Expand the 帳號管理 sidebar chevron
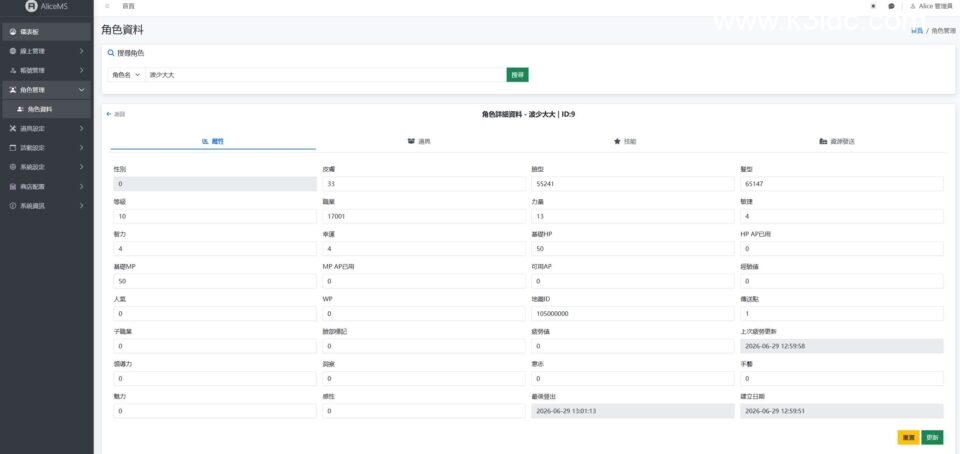The image size is (960, 454). [x=81, y=70]
